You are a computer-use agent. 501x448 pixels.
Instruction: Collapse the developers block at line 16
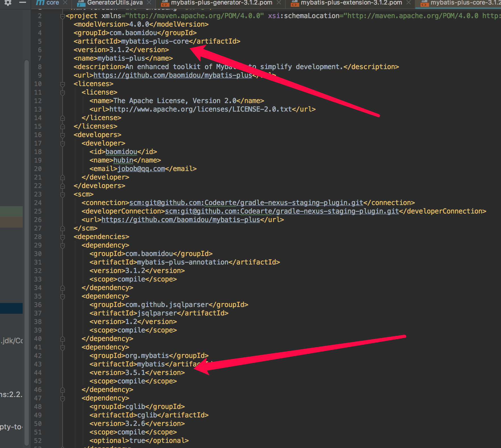point(62,135)
